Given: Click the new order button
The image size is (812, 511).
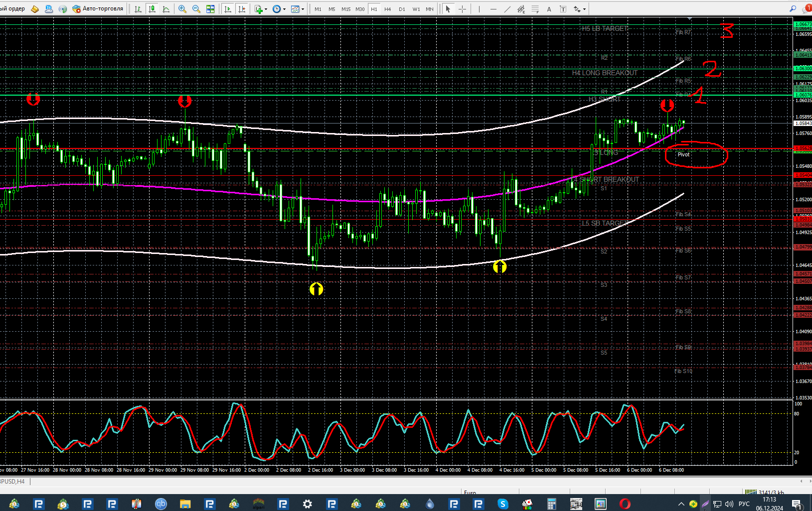Looking at the screenshot, I should (x=12, y=9).
